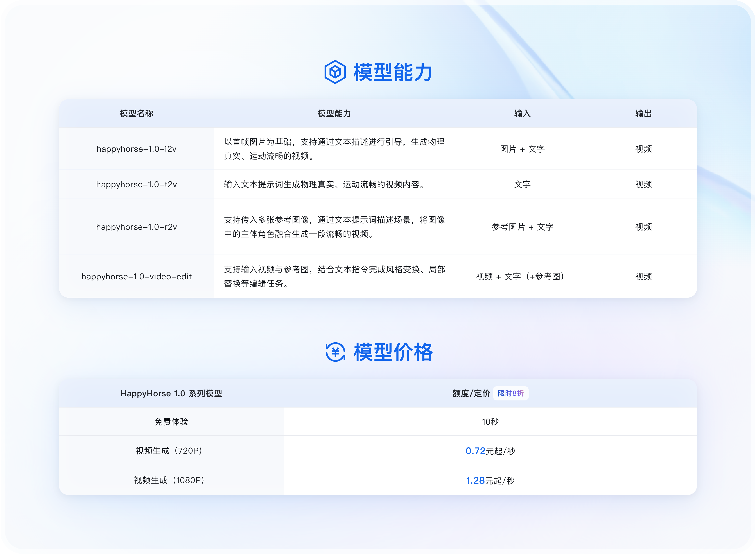Click the description starting with 支持传入多张参考图像

pos(334,227)
